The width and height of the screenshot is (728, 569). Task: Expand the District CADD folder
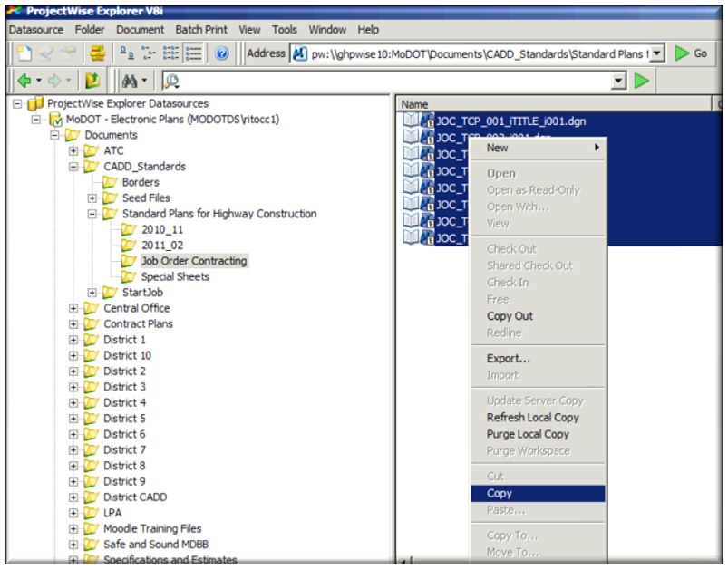coord(73,497)
